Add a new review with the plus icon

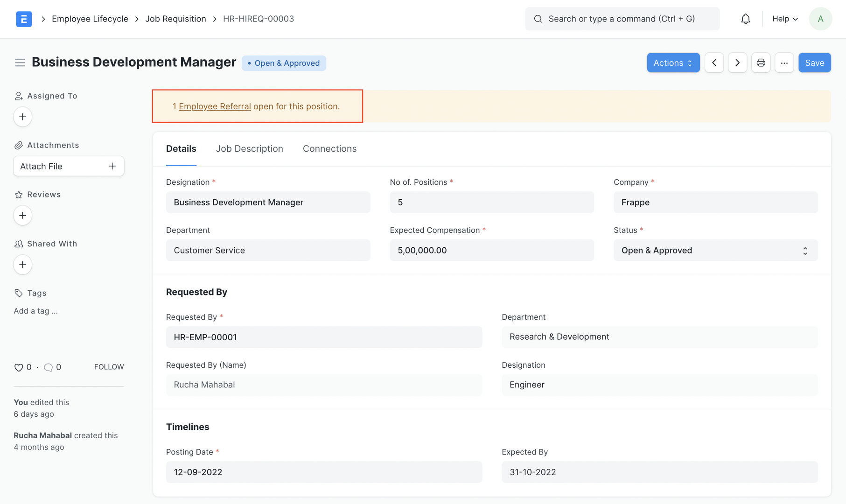(x=22, y=215)
